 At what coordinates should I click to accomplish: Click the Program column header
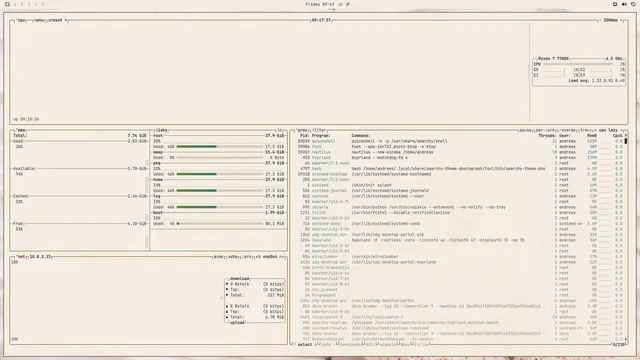[321, 136]
